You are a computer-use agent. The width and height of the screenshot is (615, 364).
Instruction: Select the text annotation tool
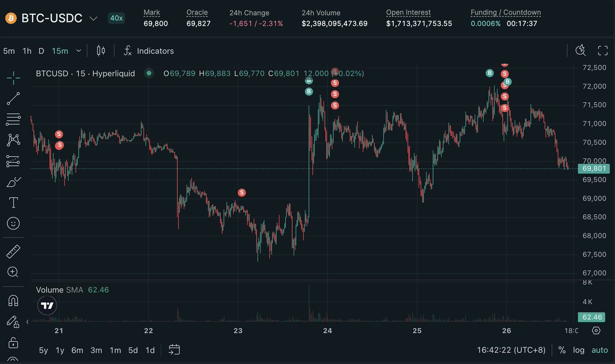[x=13, y=202]
